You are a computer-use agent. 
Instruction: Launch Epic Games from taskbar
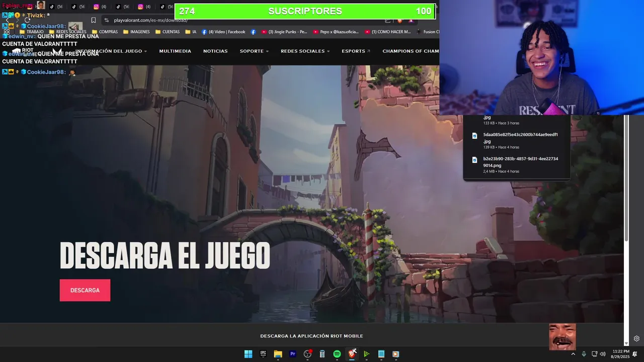click(263, 354)
